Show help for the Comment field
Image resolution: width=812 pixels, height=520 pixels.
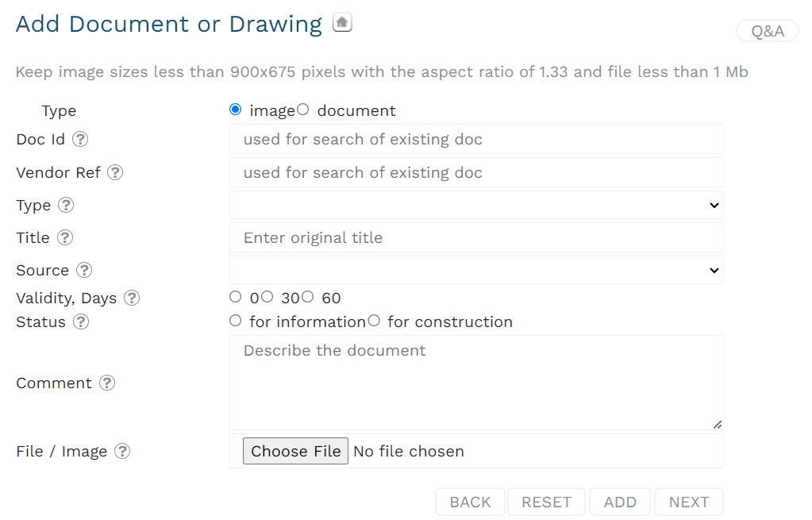(x=107, y=383)
